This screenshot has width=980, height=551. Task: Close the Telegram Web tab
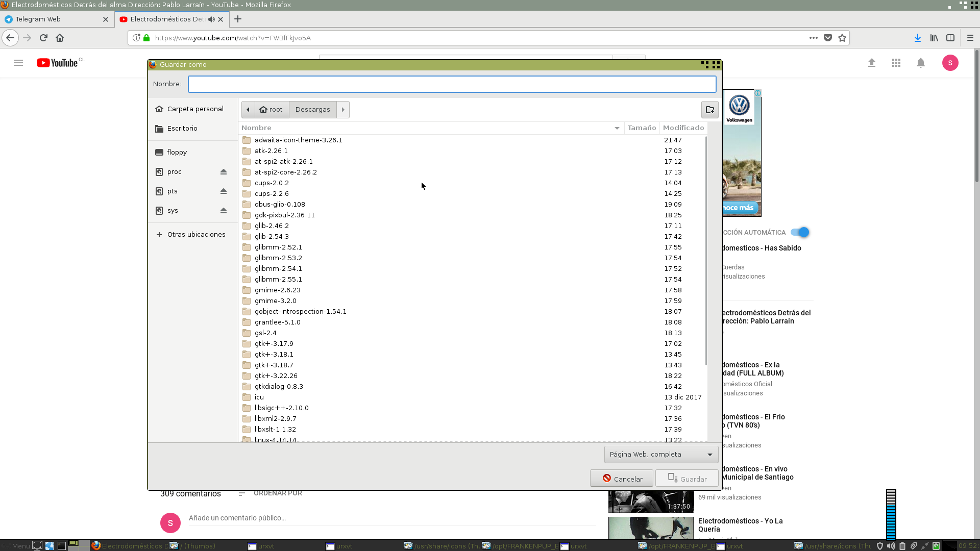point(106,19)
